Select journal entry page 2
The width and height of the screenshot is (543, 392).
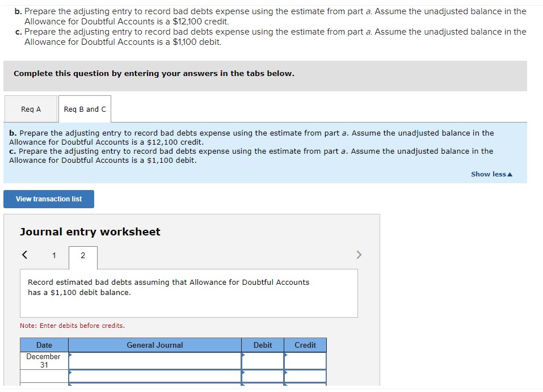pyautogui.click(x=83, y=256)
